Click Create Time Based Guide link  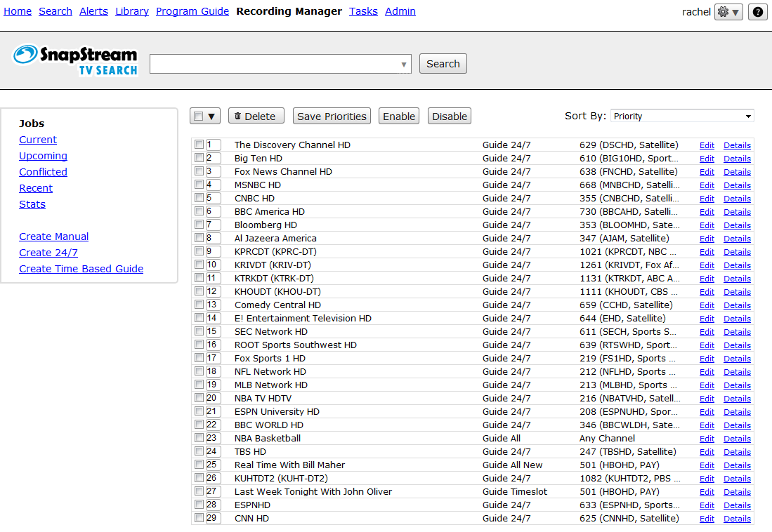(81, 269)
